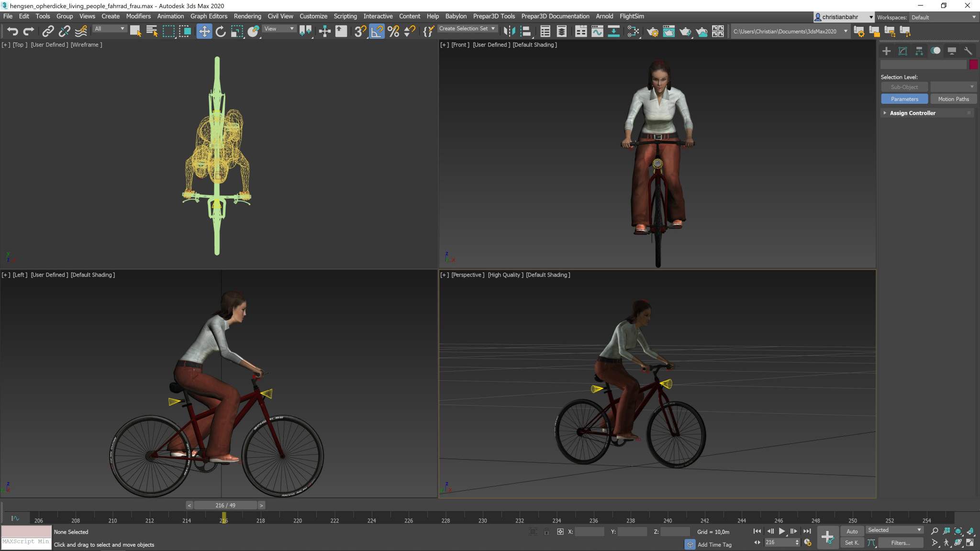980x551 pixels.
Task: Click Perspective viewport label
Action: point(468,275)
